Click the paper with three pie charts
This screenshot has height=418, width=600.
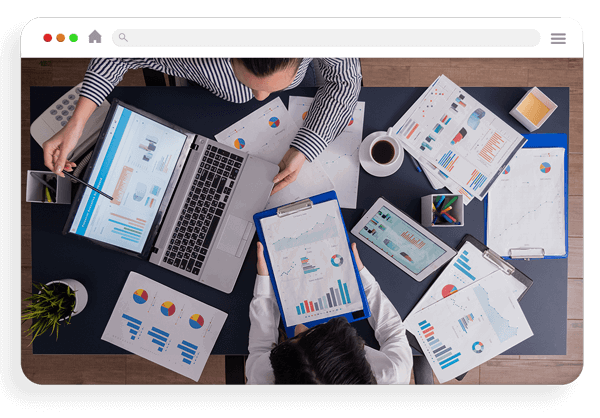coord(165,326)
